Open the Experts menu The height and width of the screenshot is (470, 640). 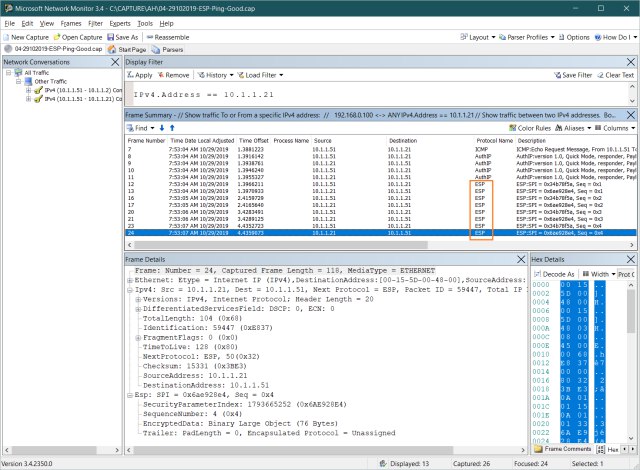coord(120,23)
